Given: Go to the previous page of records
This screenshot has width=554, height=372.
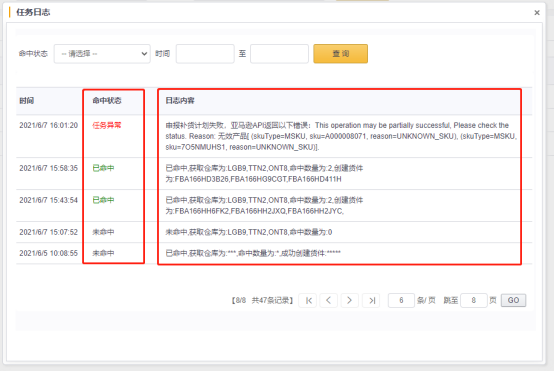Looking at the screenshot, I should click(x=329, y=300).
